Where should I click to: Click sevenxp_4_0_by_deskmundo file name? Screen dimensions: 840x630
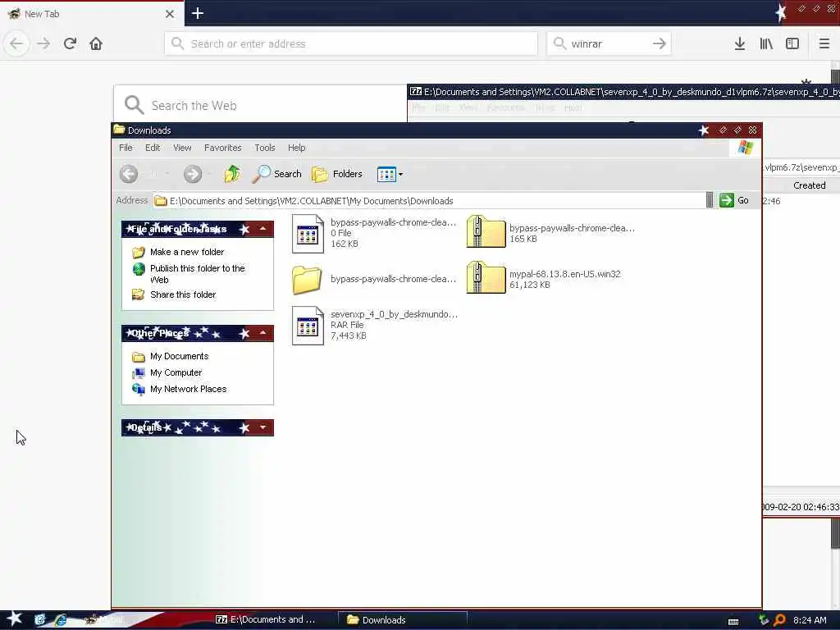coord(394,314)
